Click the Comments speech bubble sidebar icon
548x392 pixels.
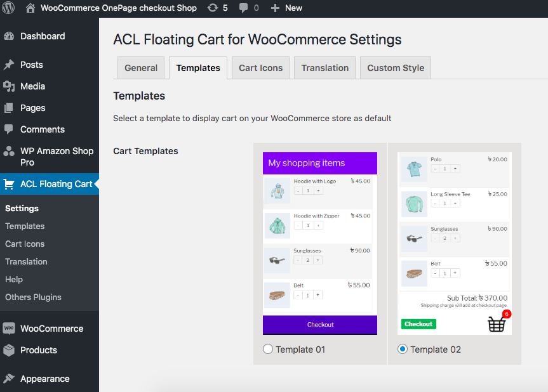coord(9,129)
